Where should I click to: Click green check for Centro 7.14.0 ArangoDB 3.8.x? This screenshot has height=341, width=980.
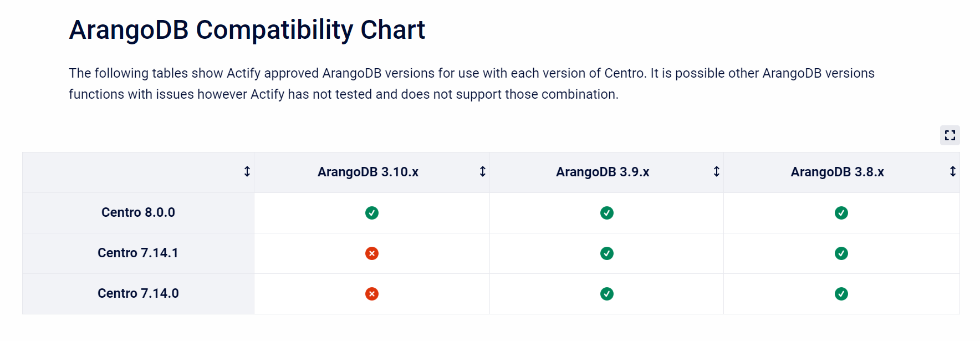[841, 294]
